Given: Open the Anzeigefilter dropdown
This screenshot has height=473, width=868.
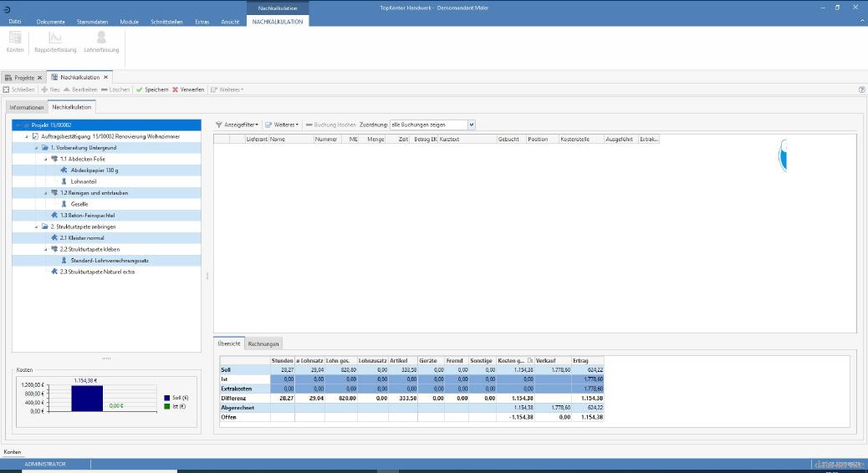Looking at the screenshot, I should click(x=237, y=125).
